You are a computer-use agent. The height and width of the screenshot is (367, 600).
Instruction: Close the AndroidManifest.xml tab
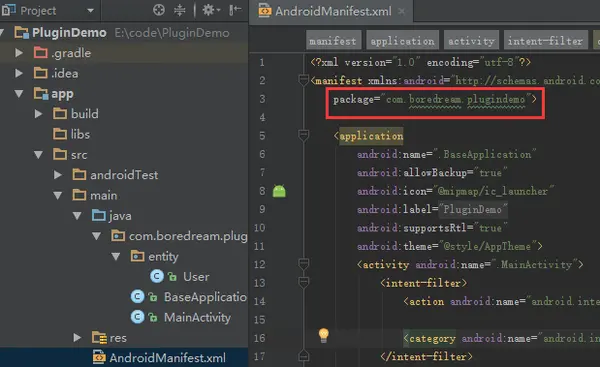pos(401,11)
